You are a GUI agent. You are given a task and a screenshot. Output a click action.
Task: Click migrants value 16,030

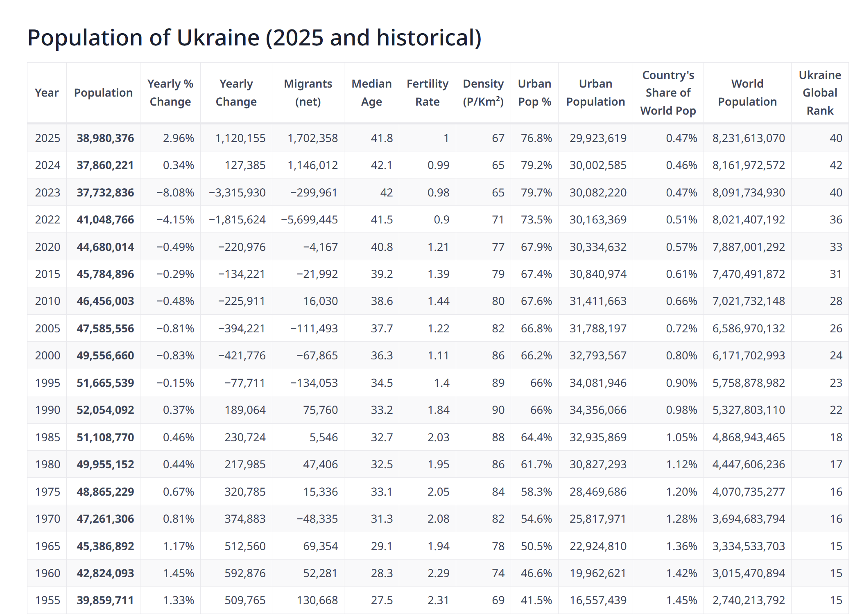pos(321,301)
